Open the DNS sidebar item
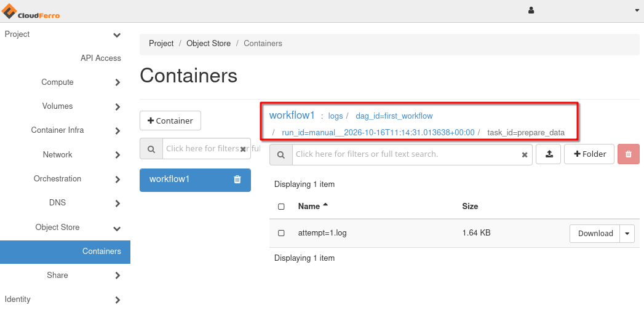This screenshot has width=644, height=321. 57,203
